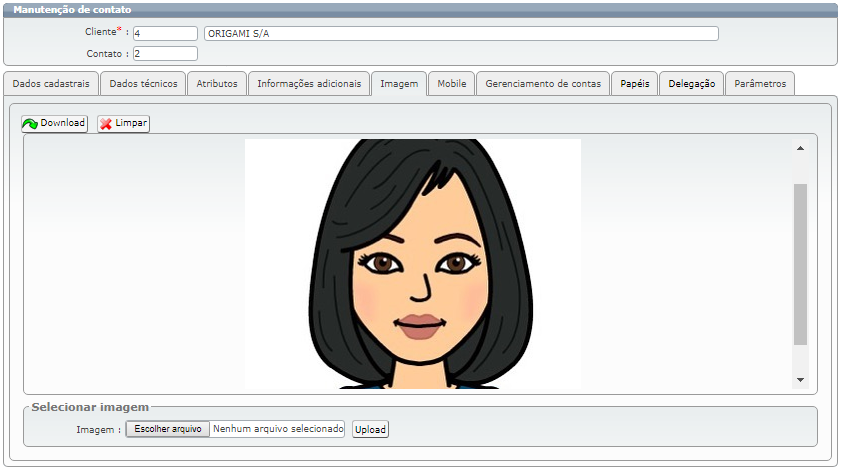Select the Atributos tab
Screen dimensions: 842x470
[x=217, y=84]
